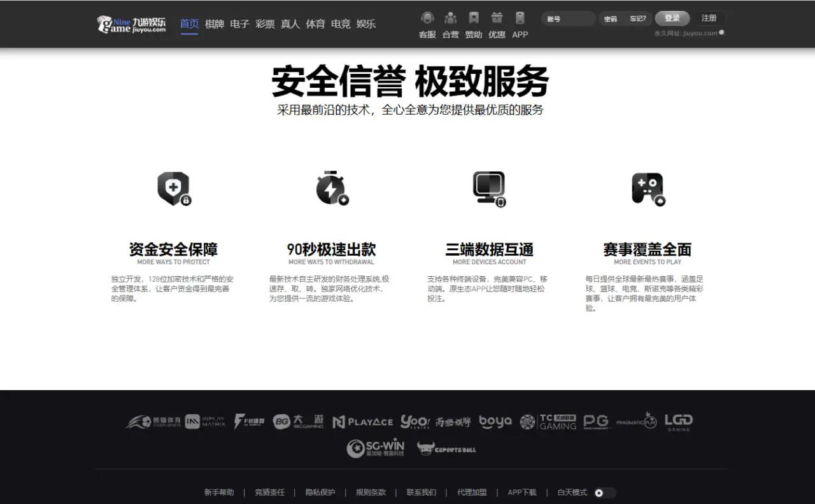The height and width of the screenshot is (504, 815).
Task: Click the NineGame 九游娱乐 logo
Action: (x=132, y=24)
